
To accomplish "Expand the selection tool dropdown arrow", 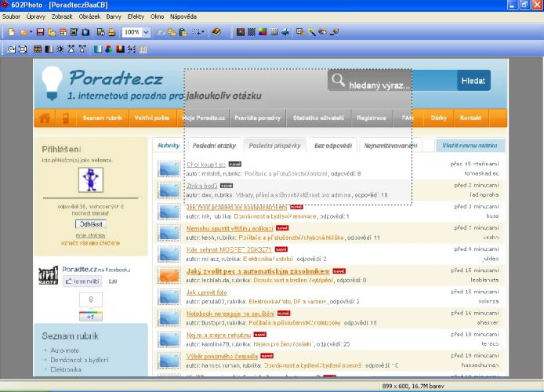I will point(203,32).
